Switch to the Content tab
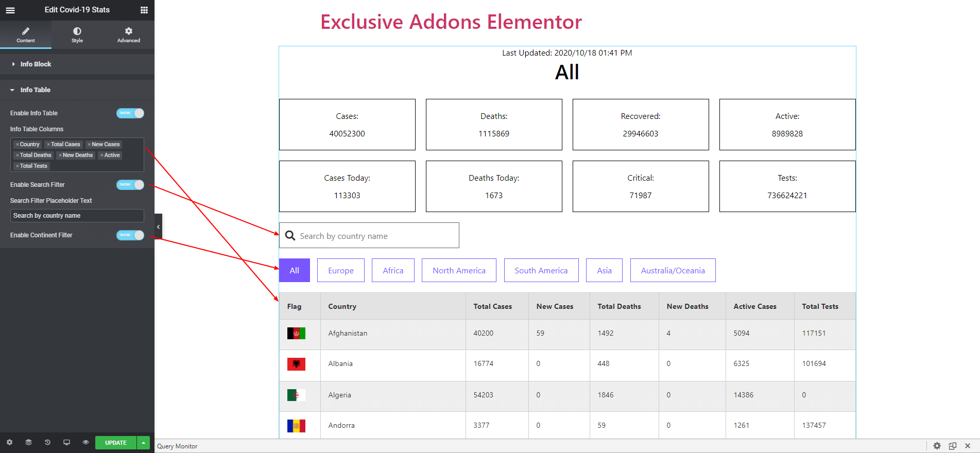 point(26,34)
